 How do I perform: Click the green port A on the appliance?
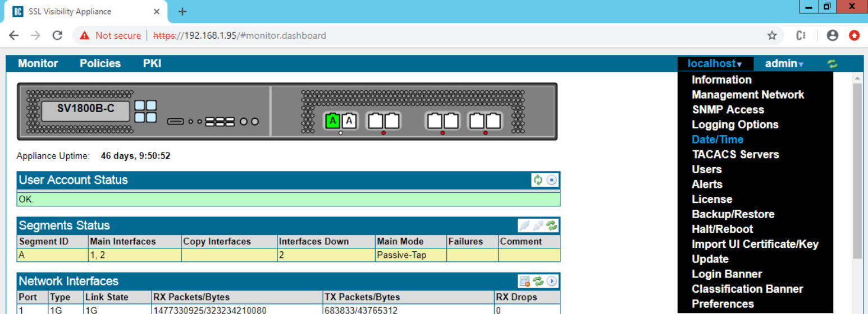point(333,121)
